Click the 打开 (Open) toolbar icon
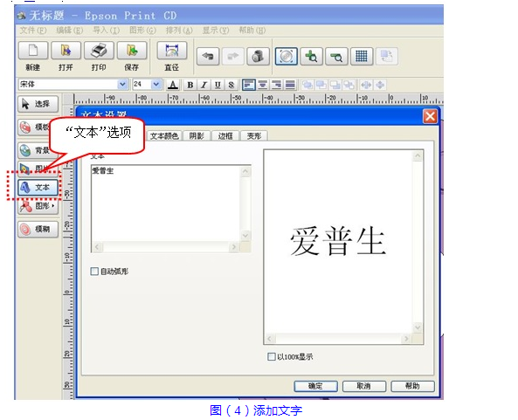Image resolution: width=518 pixels, height=420 pixels. point(66,51)
